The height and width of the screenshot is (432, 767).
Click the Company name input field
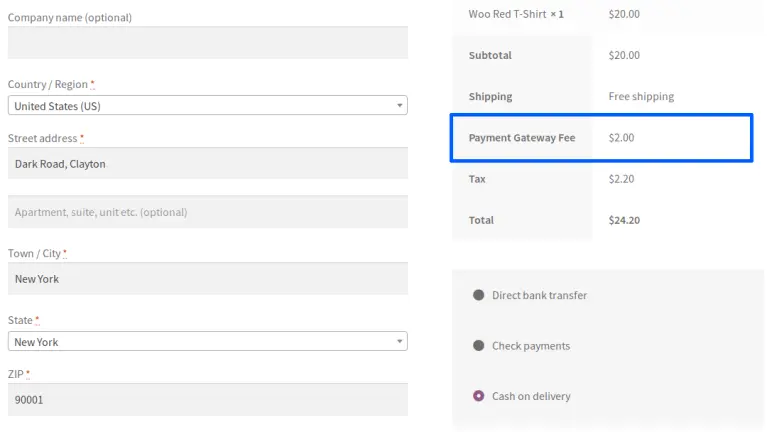pos(207,42)
